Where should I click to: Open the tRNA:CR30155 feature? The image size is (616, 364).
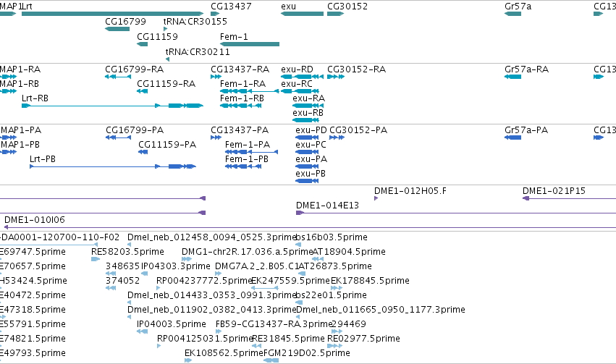click(165, 29)
